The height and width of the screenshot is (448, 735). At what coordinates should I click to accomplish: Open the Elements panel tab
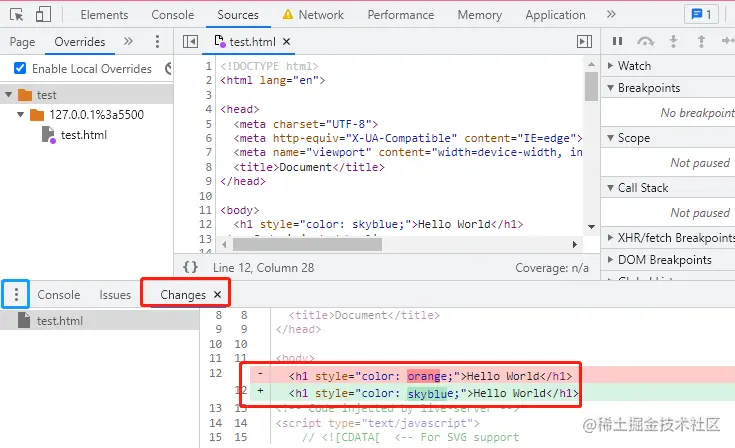[104, 15]
